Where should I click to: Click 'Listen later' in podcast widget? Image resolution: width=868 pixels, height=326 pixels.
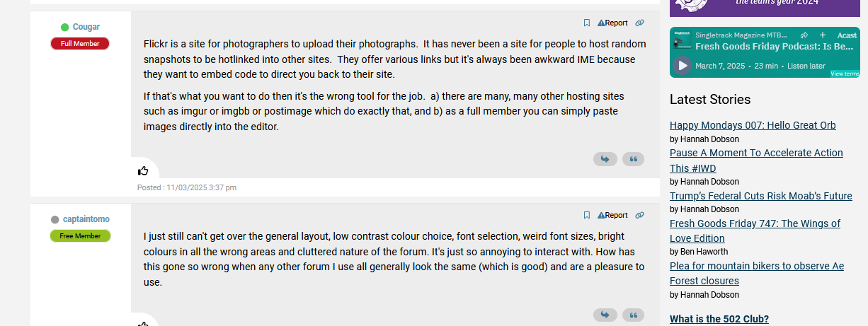pyautogui.click(x=806, y=66)
